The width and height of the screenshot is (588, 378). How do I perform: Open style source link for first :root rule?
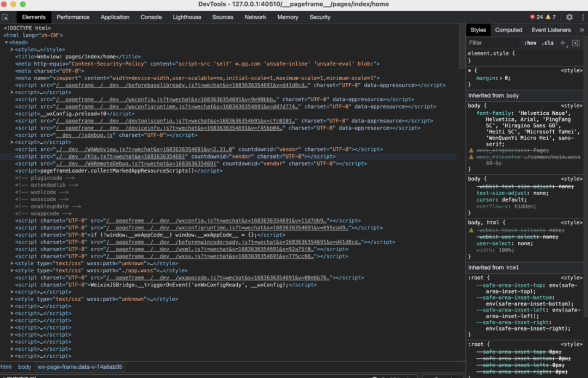click(572, 277)
